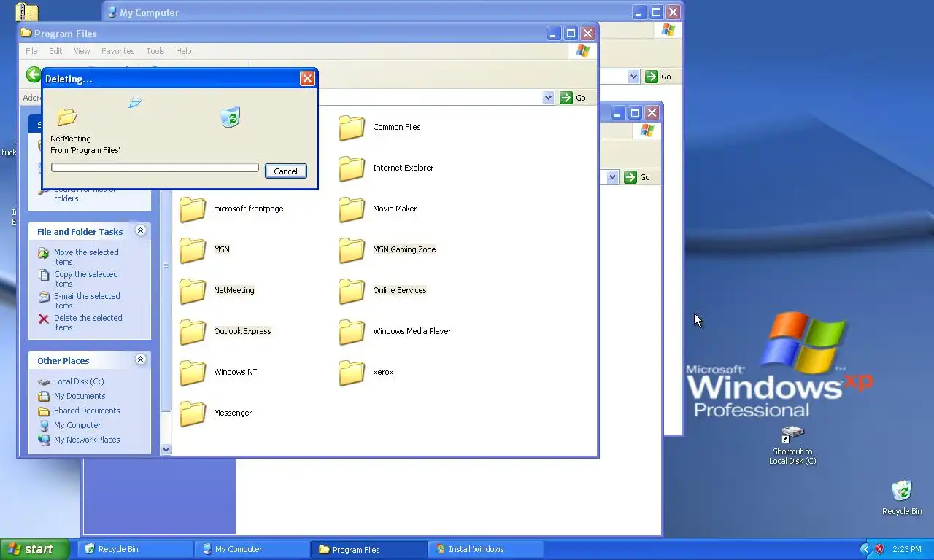Click the Shared Documents folder icon in Other Places

(44, 411)
